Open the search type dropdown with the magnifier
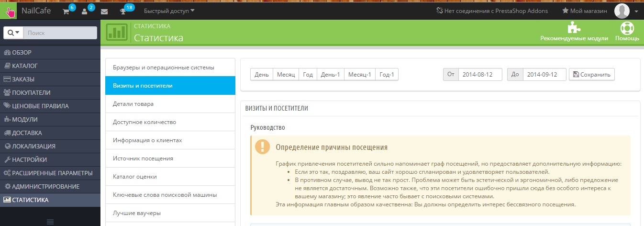Viewport: 644px width, 226px height. (x=13, y=33)
